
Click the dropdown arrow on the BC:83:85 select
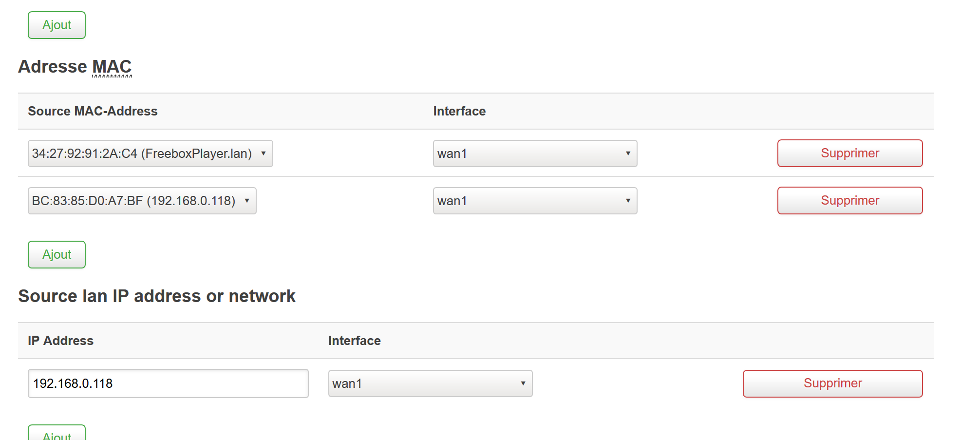(x=247, y=200)
